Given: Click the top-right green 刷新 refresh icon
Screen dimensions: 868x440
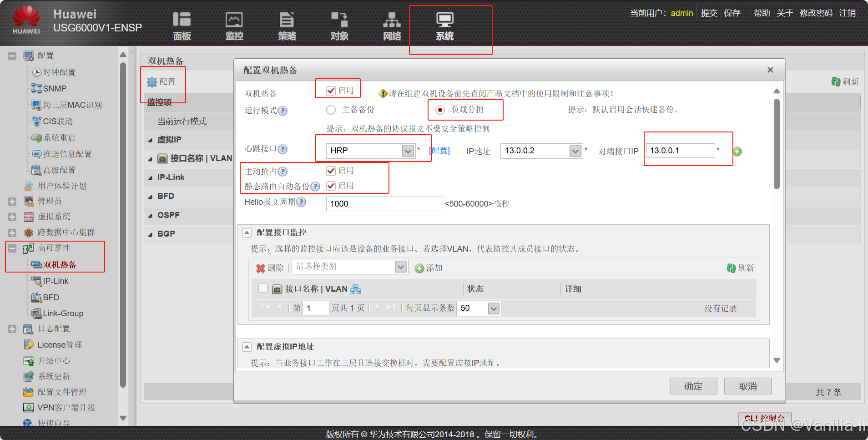Looking at the screenshot, I should click(836, 81).
